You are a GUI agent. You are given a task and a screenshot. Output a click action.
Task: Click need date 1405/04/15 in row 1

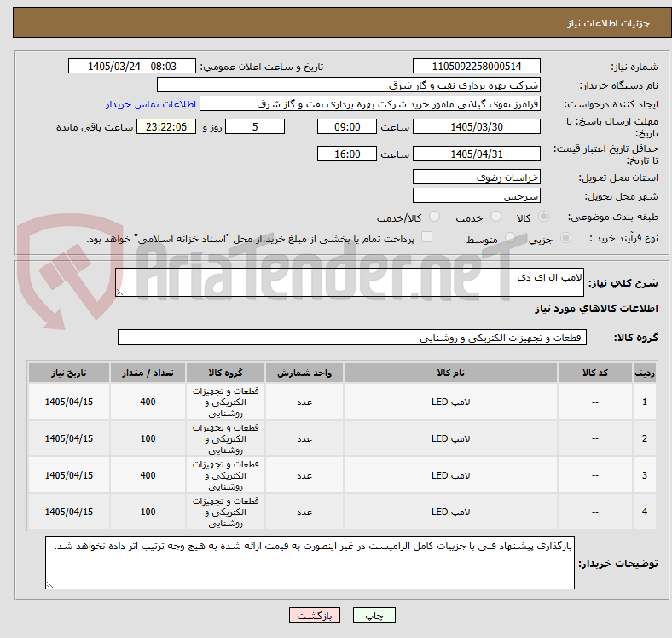69,402
